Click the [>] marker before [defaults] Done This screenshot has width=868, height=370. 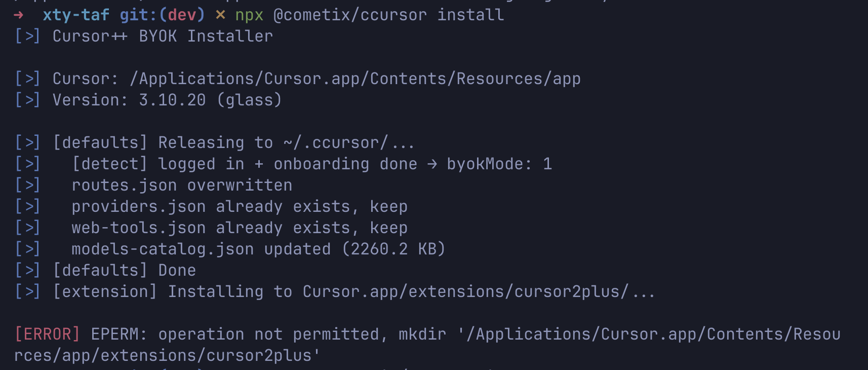pos(27,271)
